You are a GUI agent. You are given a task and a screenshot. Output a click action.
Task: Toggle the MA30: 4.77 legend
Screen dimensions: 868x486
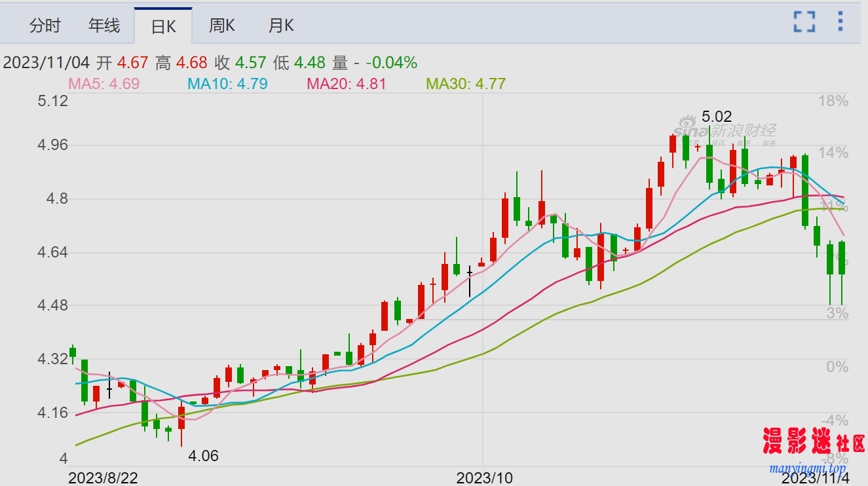pyautogui.click(x=466, y=84)
